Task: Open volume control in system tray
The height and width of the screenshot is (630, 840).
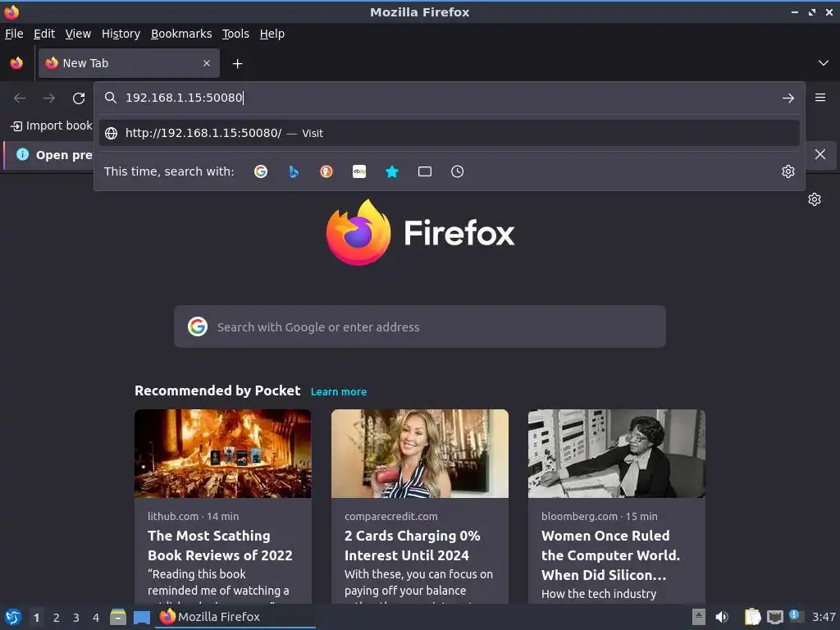Action: coord(722,617)
